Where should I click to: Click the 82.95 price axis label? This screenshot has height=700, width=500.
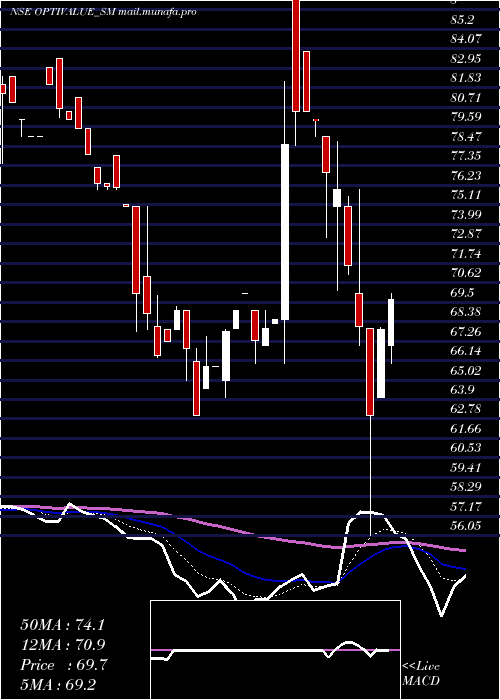[x=467, y=59]
